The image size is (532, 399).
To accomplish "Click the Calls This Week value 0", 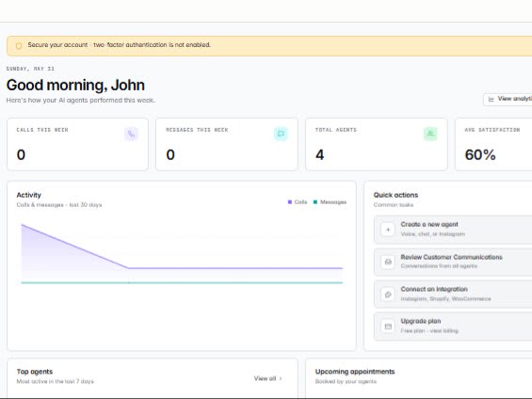I will (x=21, y=155).
